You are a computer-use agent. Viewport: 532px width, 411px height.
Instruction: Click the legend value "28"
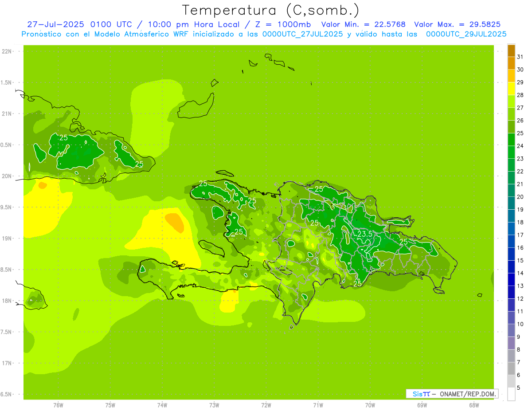pyautogui.click(x=520, y=95)
